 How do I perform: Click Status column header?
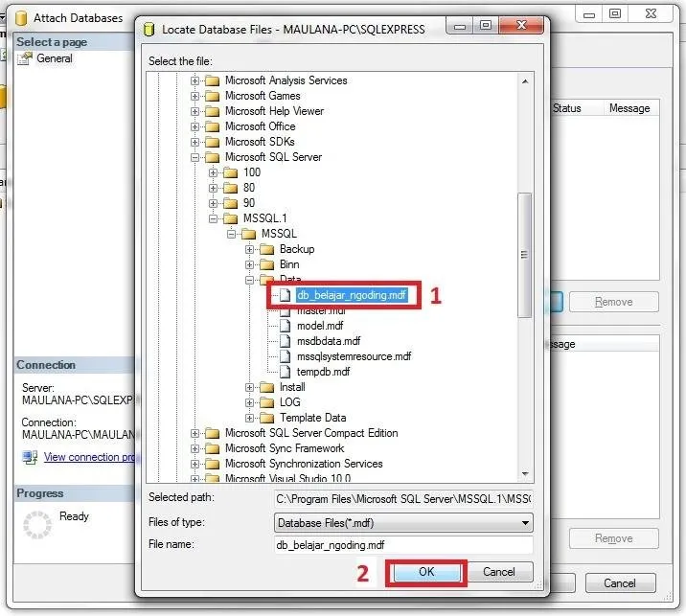coord(566,108)
